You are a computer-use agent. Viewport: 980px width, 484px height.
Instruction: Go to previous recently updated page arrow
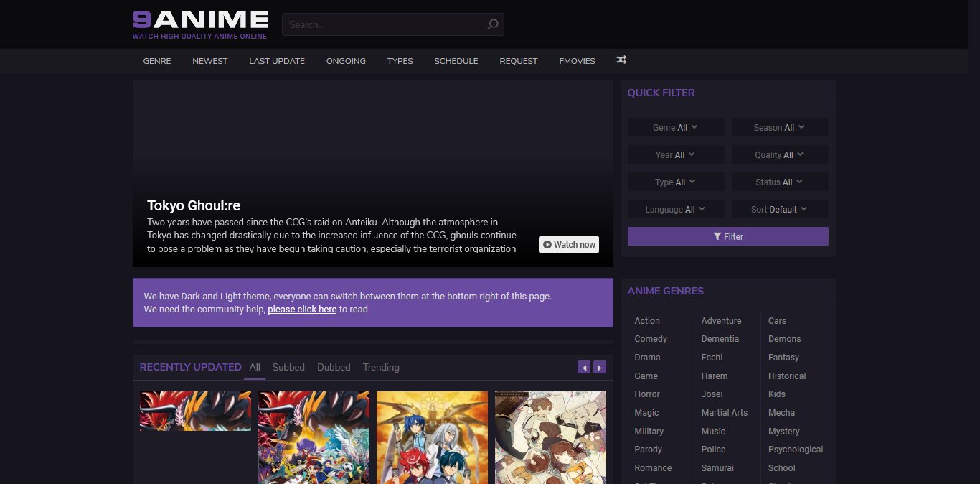[584, 368]
